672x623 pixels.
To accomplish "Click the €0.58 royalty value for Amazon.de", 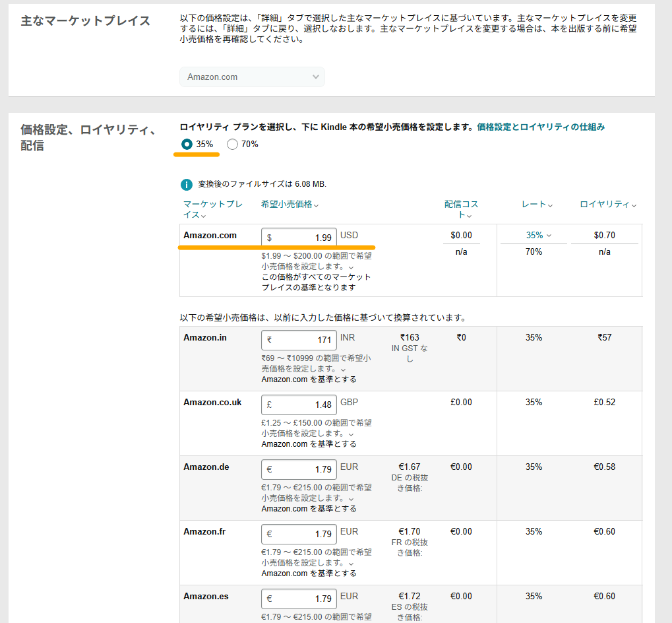I will tap(604, 467).
